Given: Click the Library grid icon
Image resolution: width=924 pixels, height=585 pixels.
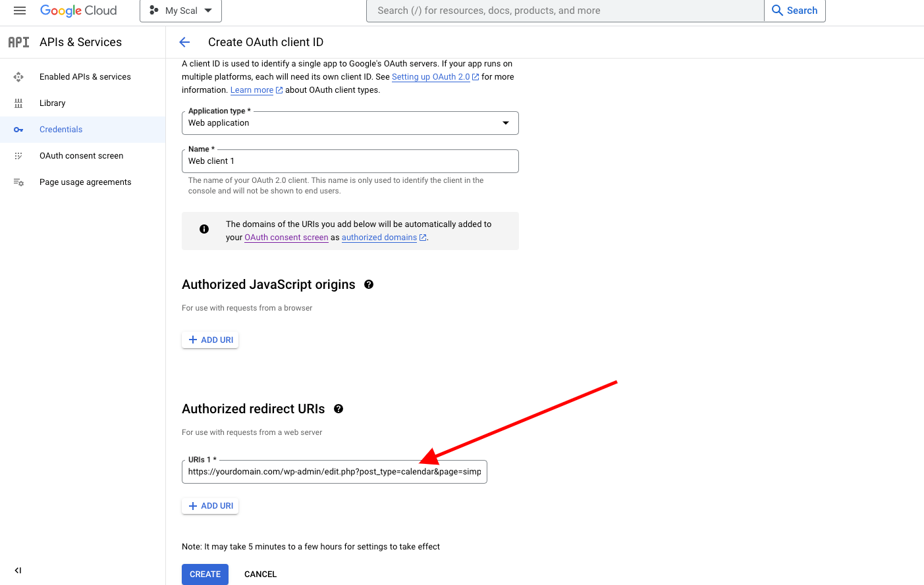Looking at the screenshot, I should (x=18, y=103).
